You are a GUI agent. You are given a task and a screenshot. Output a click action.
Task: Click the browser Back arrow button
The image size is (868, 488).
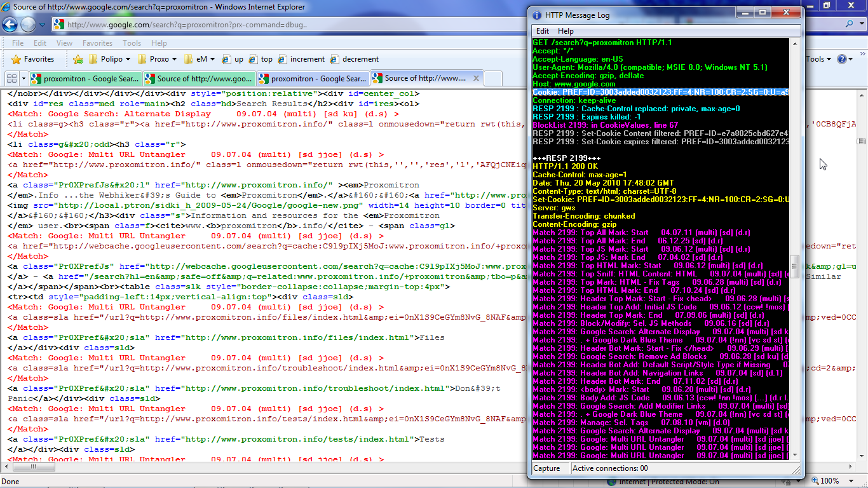10,25
